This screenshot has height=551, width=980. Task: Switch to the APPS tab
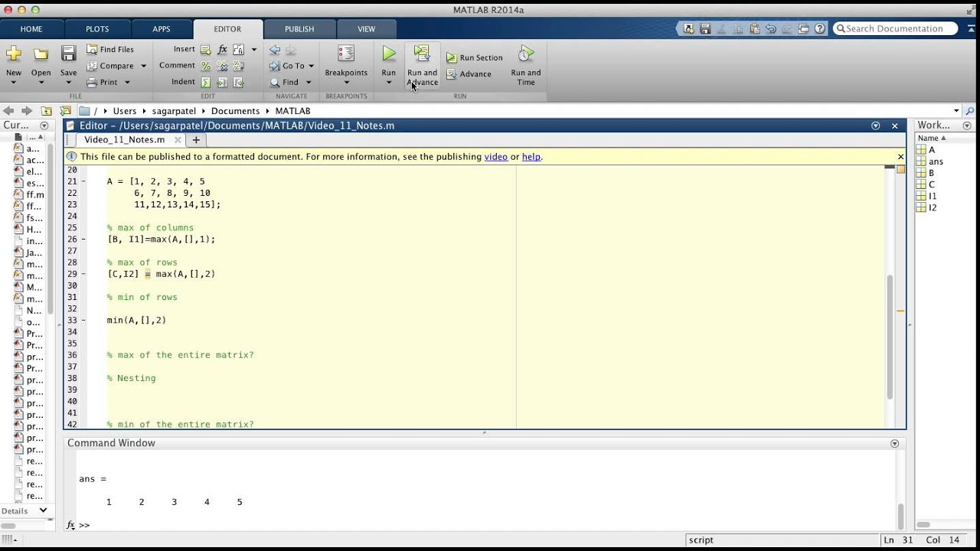point(162,29)
